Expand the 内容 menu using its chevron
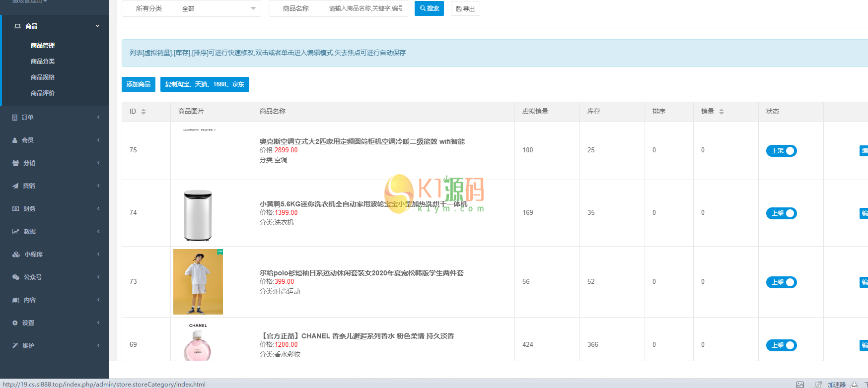This screenshot has width=868, height=388. 98,300
